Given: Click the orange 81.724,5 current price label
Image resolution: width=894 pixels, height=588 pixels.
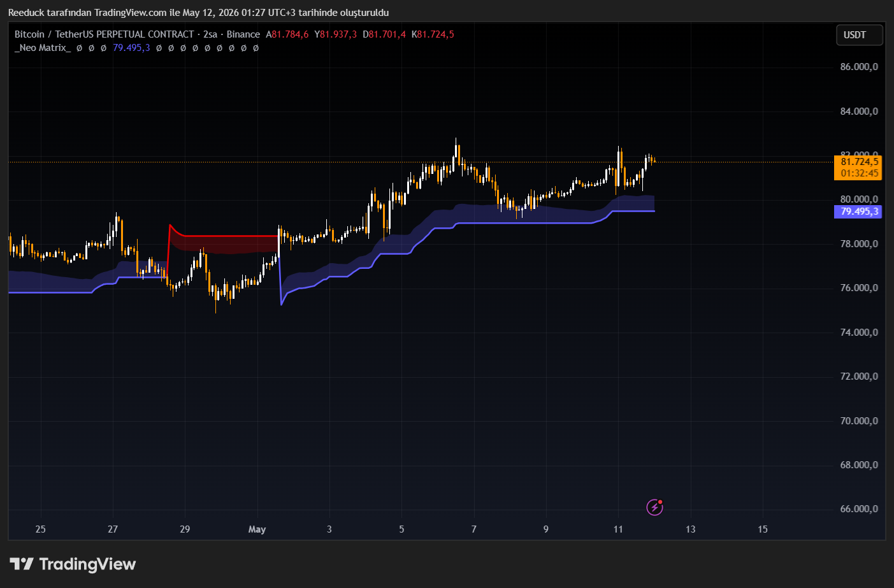Looking at the screenshot, I should [858, 162].
